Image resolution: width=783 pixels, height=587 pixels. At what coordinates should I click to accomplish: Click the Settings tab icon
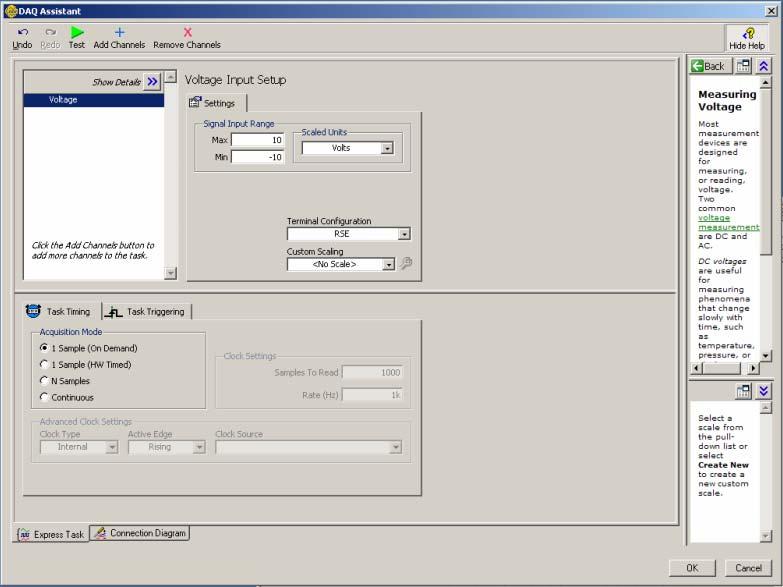[x=195, y=102]
